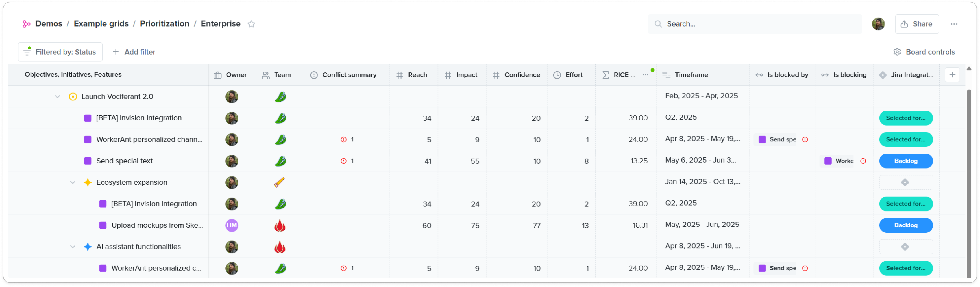Open Board controls
The width and height of the screenshot is (980, 287).
click(x=924, y=52)
